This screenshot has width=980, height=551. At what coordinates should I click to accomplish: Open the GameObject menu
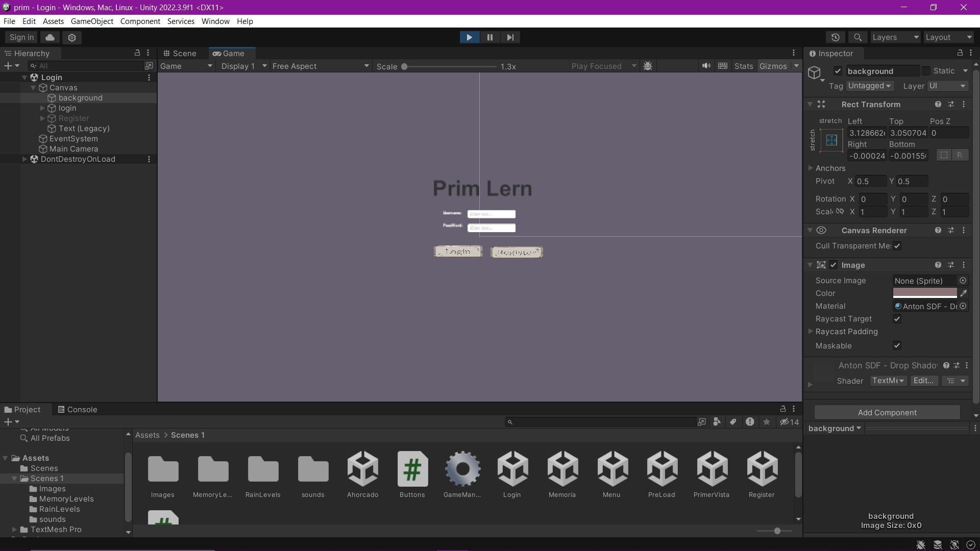tap(92, 21)
